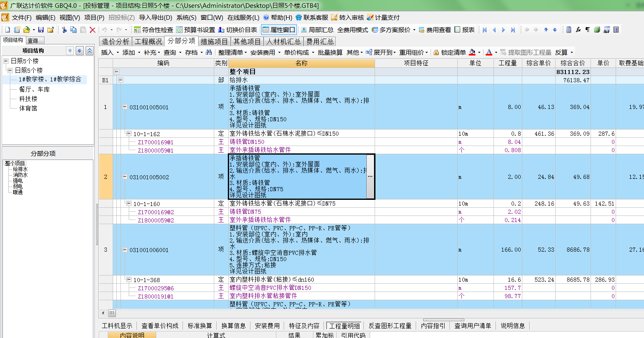The width and height of the screenshot is (644, 338).
Task: Switch to 造价分析 tab
Action: pos(116,42)
